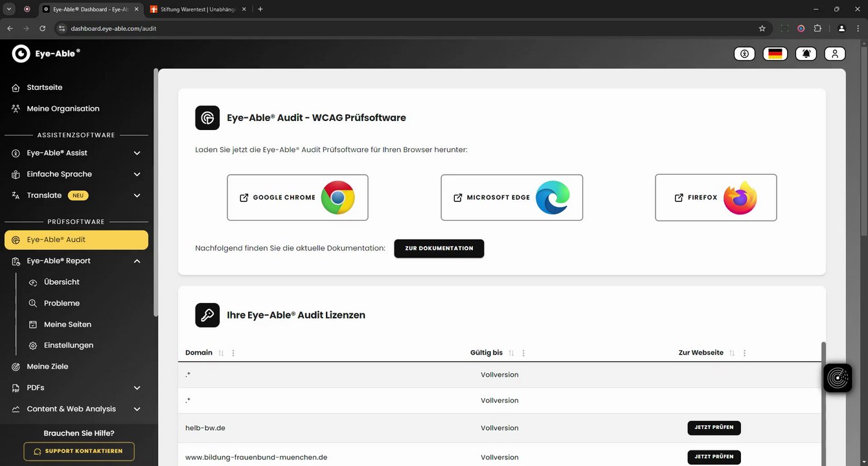Open Meine Seiten in the sidebar

pyautogui.click(x=67, y=324)
